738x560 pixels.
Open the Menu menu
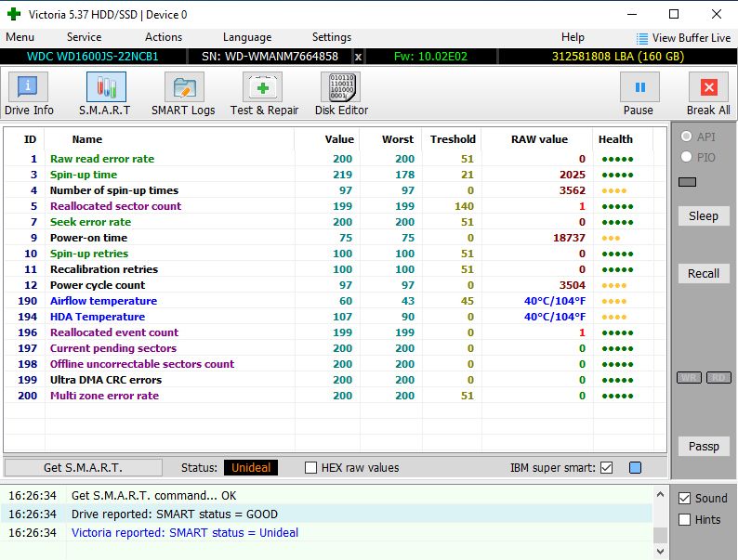click(x=20, y=37)
